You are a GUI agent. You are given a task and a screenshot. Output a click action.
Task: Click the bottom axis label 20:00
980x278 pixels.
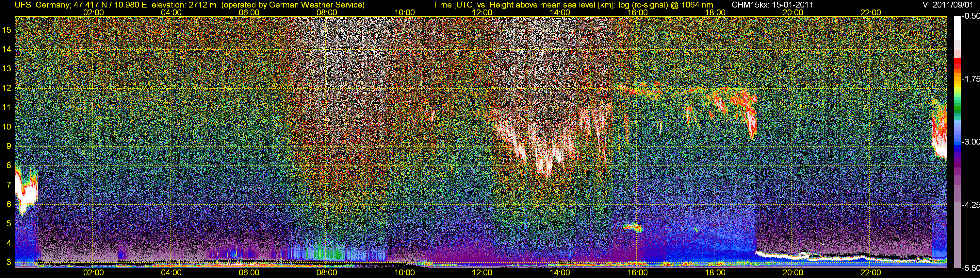(793, 273)
